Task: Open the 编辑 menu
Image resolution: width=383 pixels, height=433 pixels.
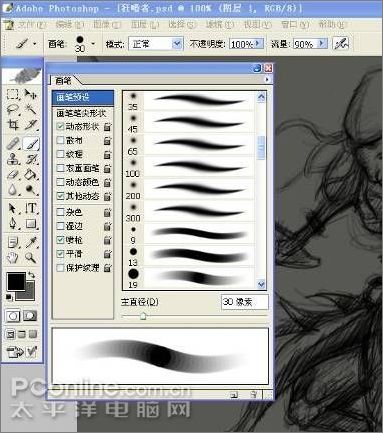Action: (69, 25)
